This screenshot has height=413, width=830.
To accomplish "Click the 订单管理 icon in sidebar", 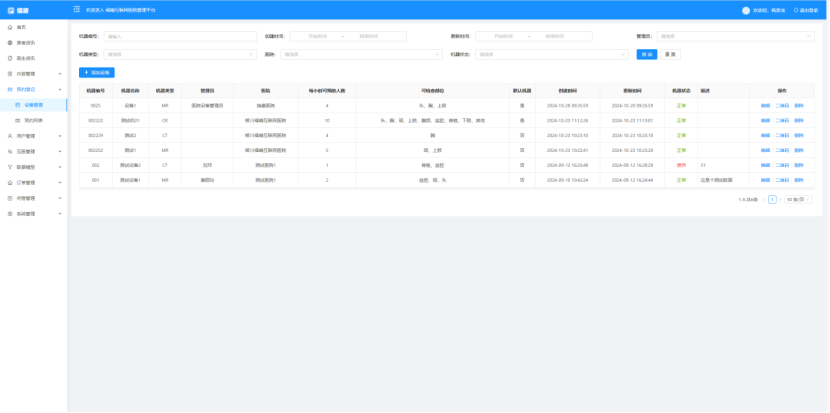I will click(9, 182).
